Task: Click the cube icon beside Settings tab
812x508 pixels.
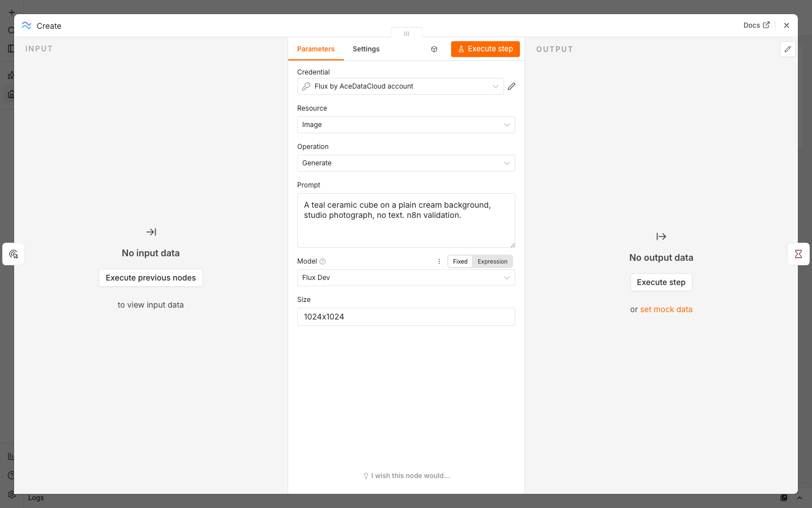Action: (434, 49)
